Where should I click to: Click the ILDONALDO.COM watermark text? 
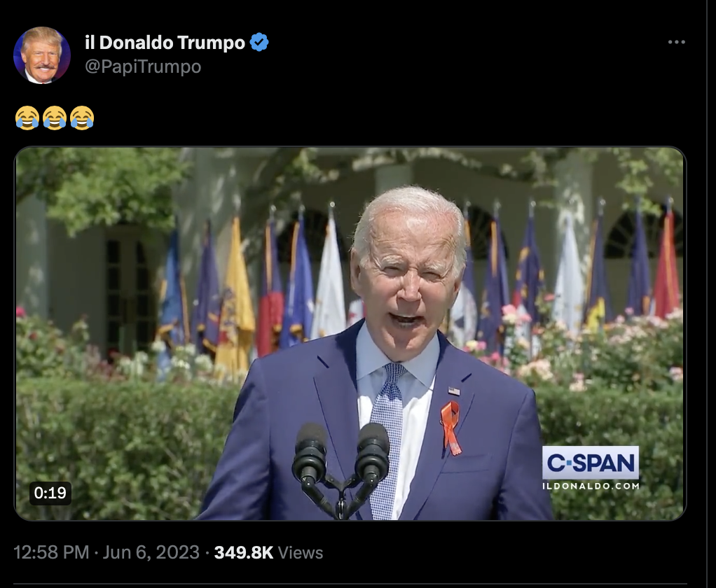(591, 486)
